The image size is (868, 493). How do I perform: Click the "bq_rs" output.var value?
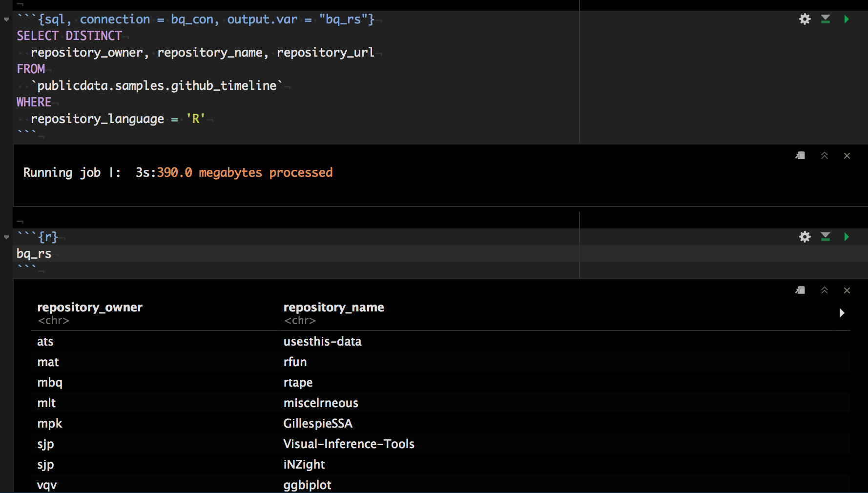(343, 19)
